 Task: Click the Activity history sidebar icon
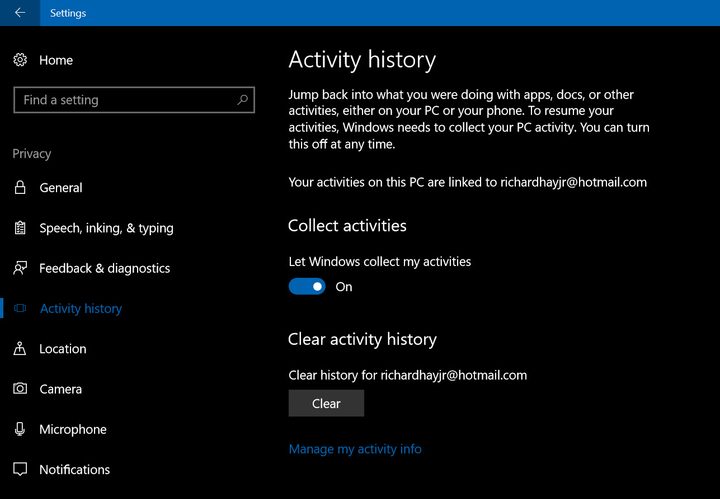coord(20,308)
